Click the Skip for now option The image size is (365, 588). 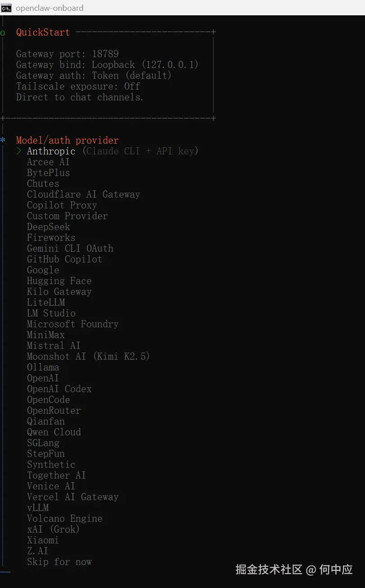pos(59,562)
